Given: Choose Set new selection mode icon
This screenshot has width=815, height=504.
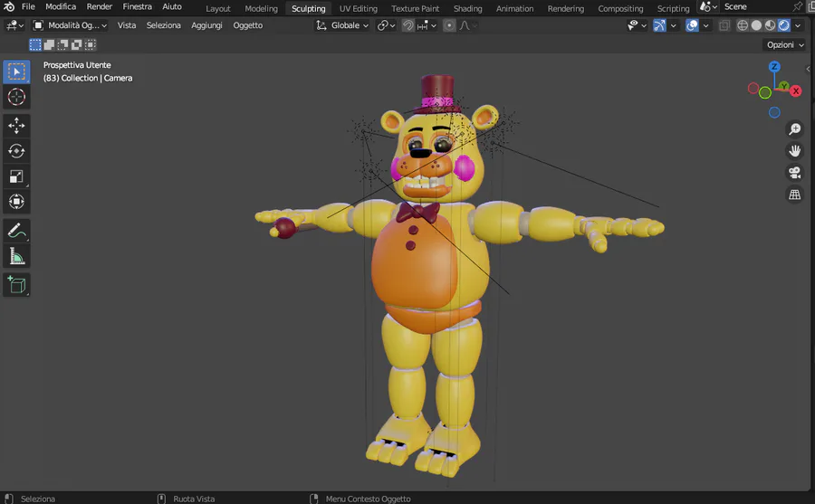Looking at the screenshot, I should 35,45.
